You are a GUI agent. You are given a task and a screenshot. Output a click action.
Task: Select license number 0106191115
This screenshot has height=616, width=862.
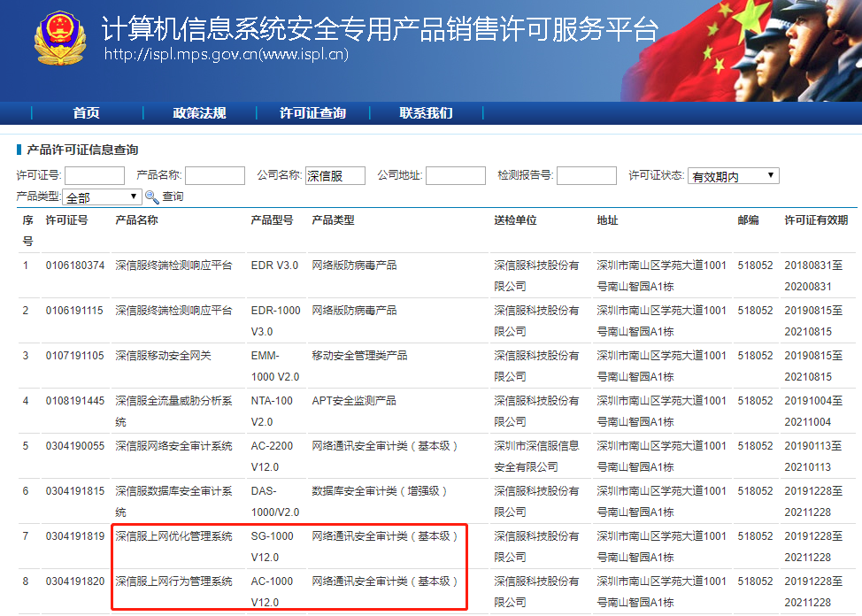[74, 310]
